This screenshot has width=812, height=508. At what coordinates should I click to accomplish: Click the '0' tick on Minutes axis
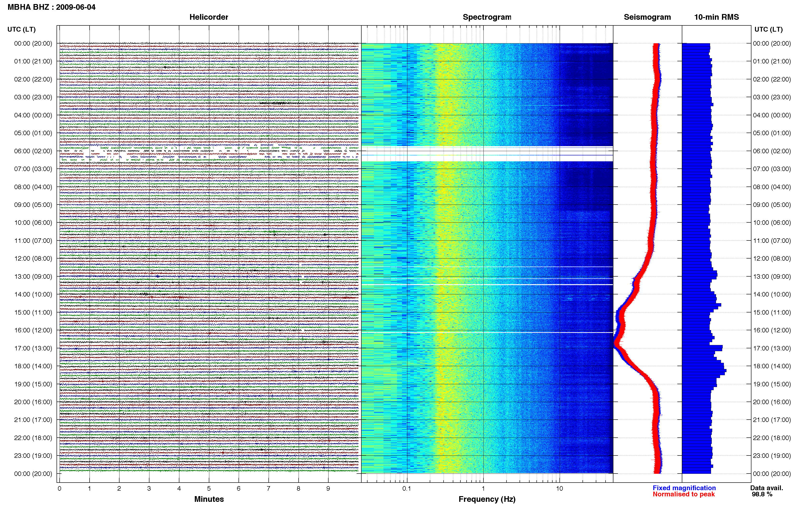click(59, 489)
